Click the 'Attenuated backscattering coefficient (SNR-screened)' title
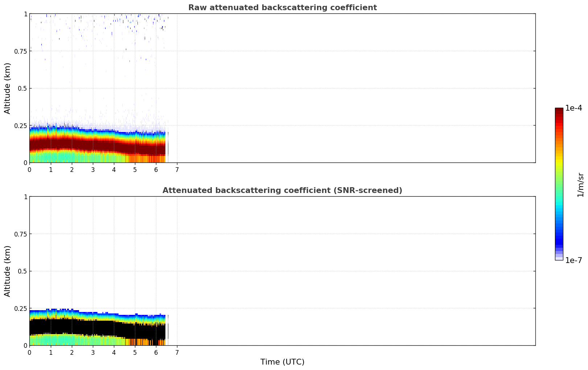 pyautogui.click(x=282, y=190)
